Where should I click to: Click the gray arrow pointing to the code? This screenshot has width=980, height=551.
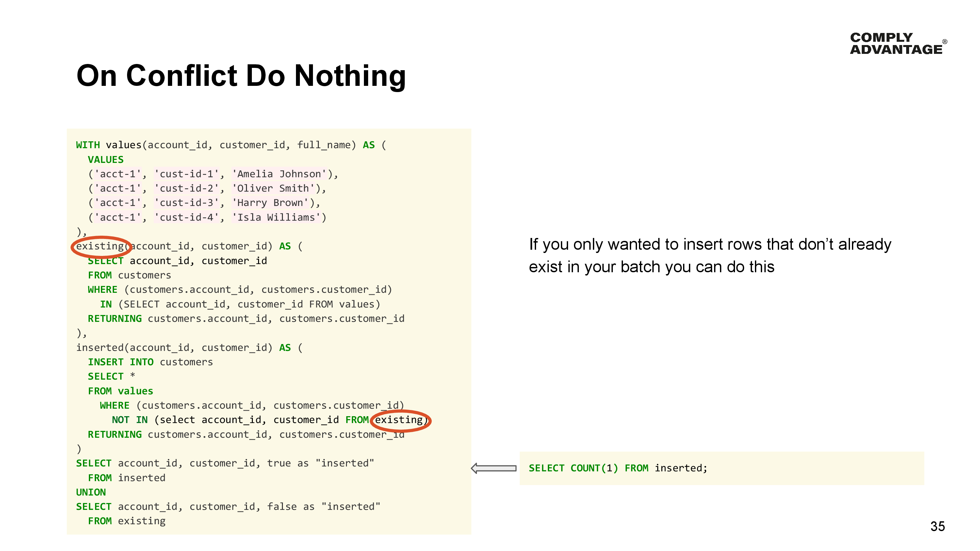click(493, 468)
